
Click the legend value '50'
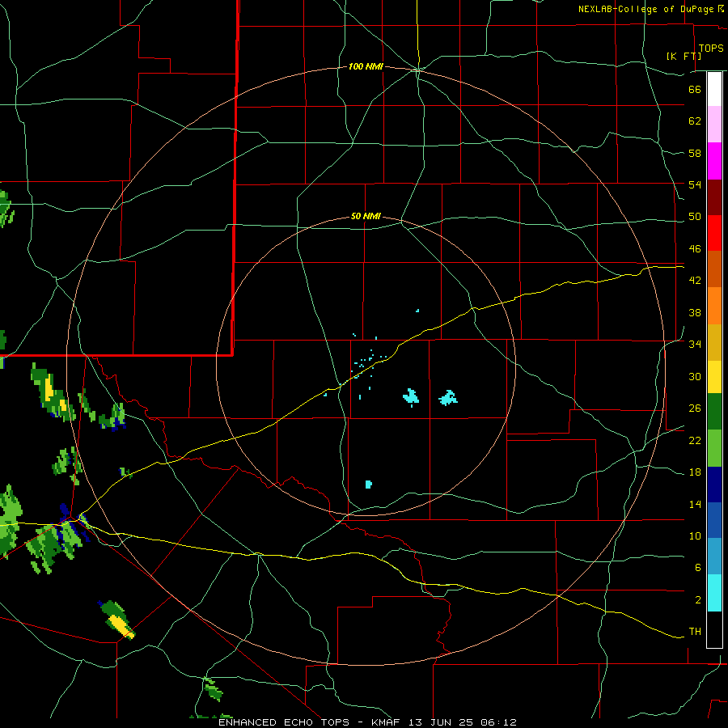click(x=695, y=217)
